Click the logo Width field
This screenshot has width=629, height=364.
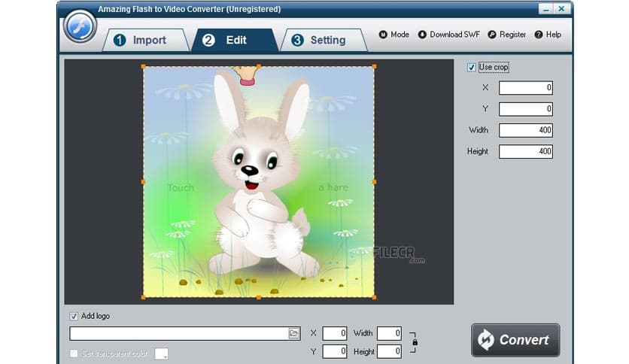389,333
